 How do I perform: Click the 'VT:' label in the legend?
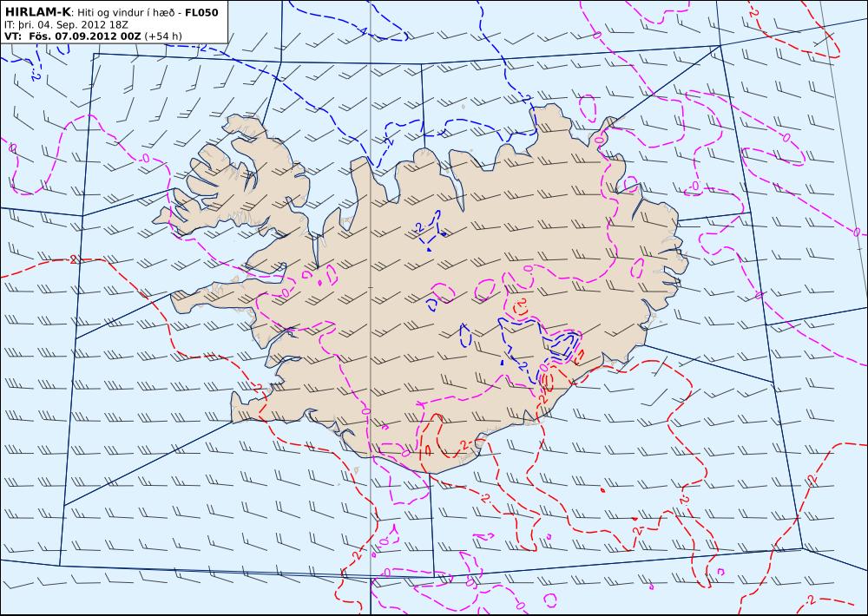13,36
